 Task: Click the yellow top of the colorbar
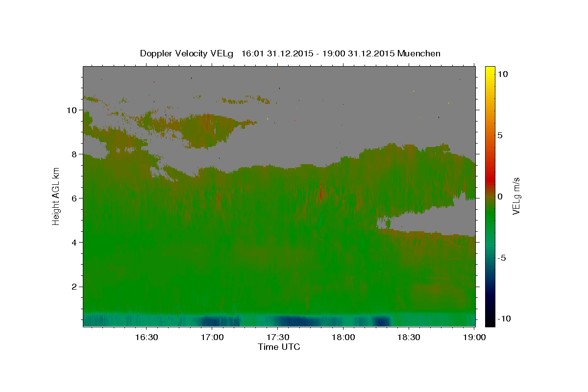(x=490, y=71)
